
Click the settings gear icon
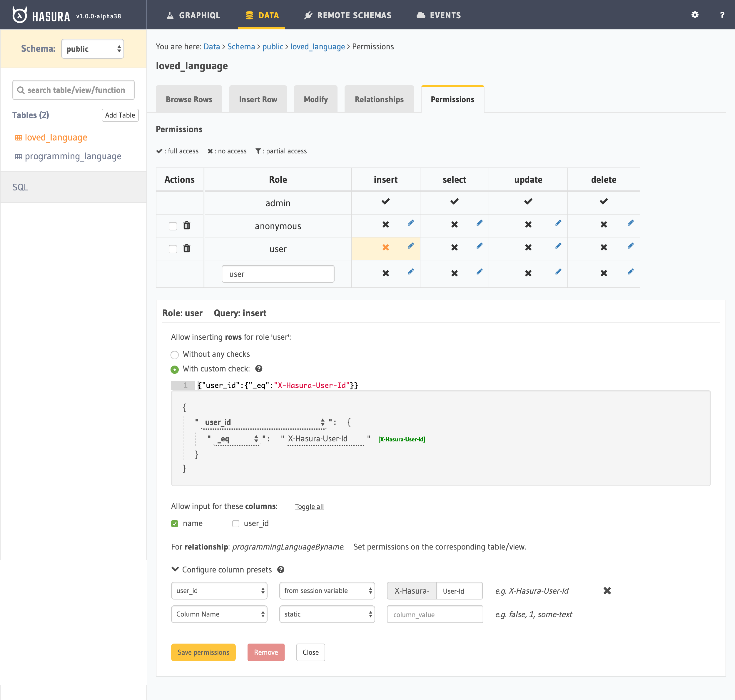coord(694,15)
